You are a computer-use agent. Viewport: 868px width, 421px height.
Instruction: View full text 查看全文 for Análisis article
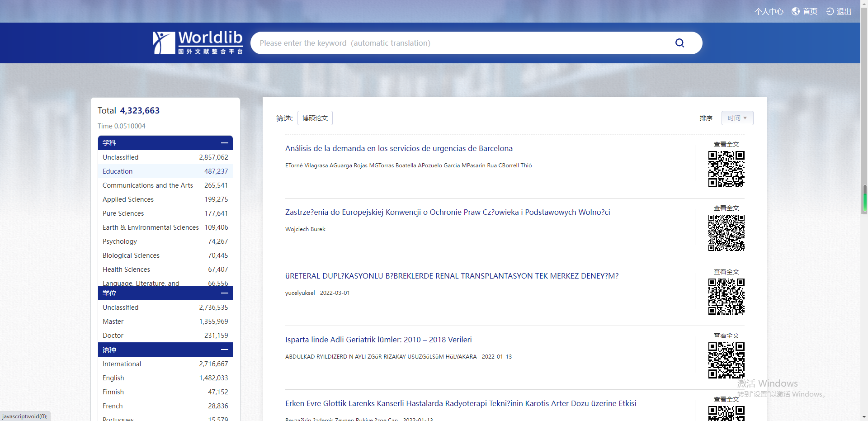(726, 144)
